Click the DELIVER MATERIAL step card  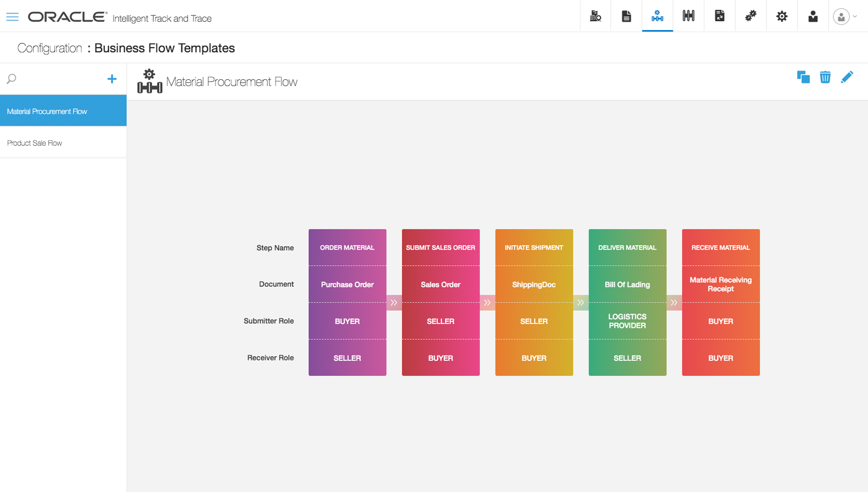627,248
